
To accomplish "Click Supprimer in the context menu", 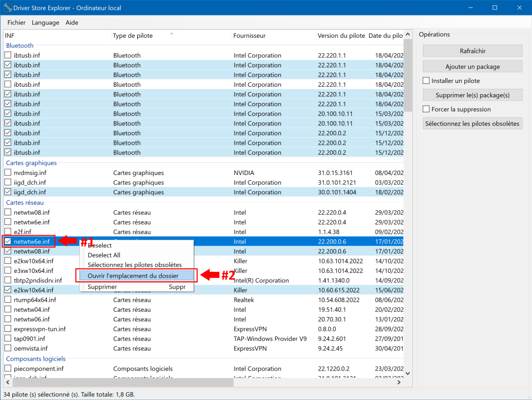I will point(102,287).
